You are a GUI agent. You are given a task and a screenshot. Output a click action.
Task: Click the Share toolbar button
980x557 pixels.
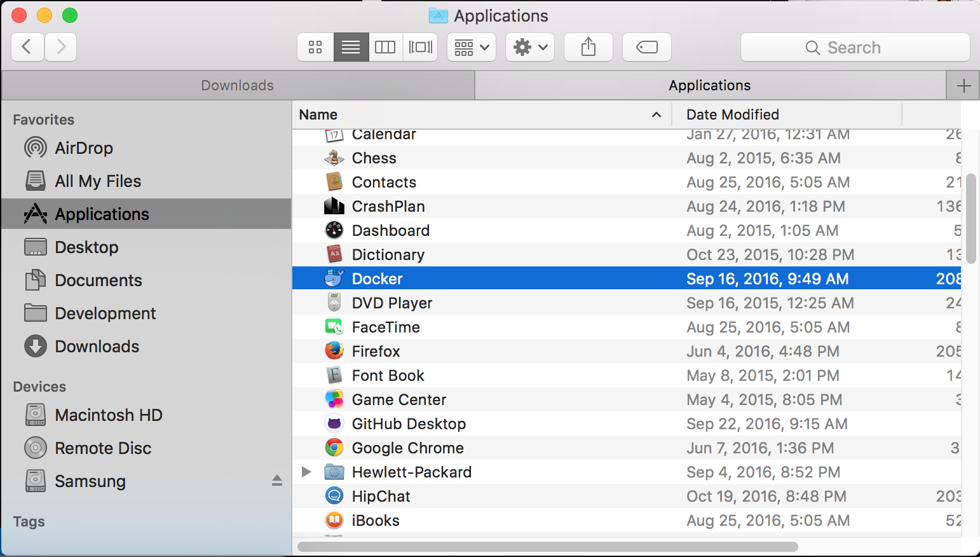click(589, 47)
